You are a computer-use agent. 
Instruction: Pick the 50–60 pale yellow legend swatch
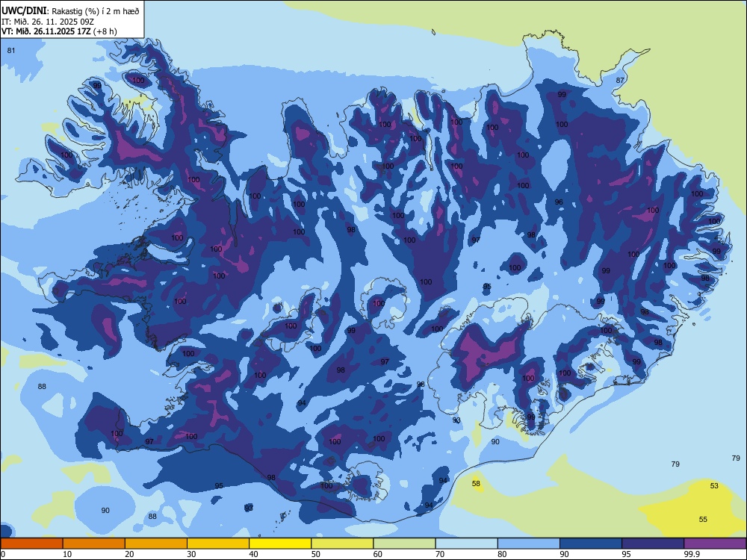click(x=342, y=544)
